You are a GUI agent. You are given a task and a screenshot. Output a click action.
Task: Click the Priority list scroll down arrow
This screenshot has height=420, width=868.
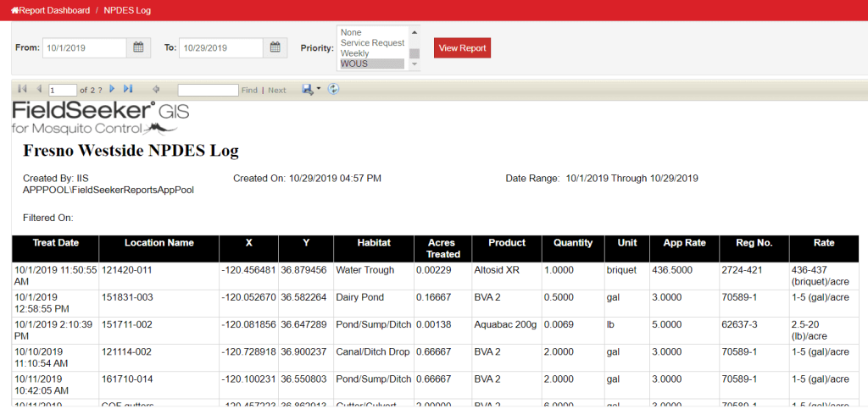415,64
